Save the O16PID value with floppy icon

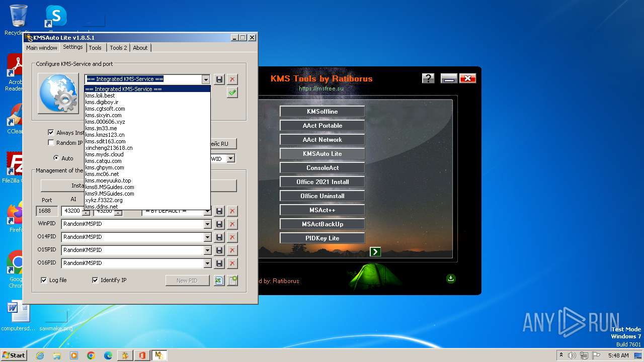[x=219, y=263]
